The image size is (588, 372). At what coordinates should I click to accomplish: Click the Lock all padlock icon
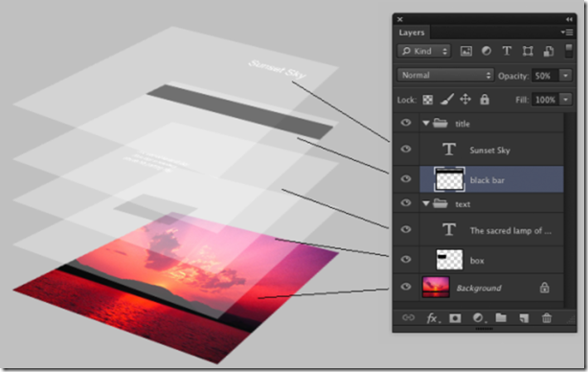click(x=485, y=99)
